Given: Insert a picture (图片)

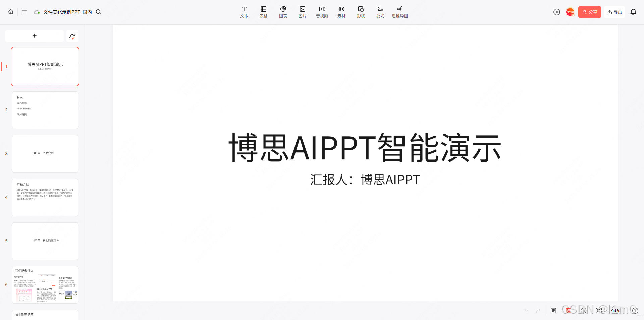Looking at the screenshot, I should (x=303, y=12).
